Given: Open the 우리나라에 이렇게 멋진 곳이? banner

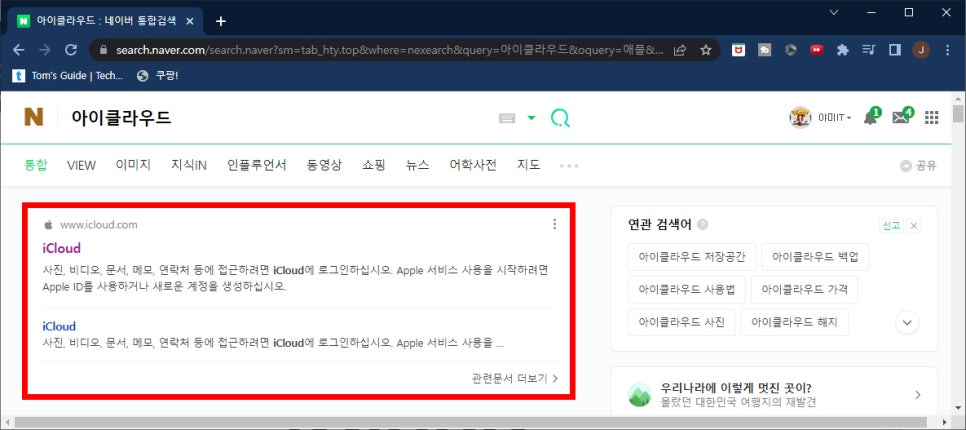Looking at the screenshot, I should (774, 394).
